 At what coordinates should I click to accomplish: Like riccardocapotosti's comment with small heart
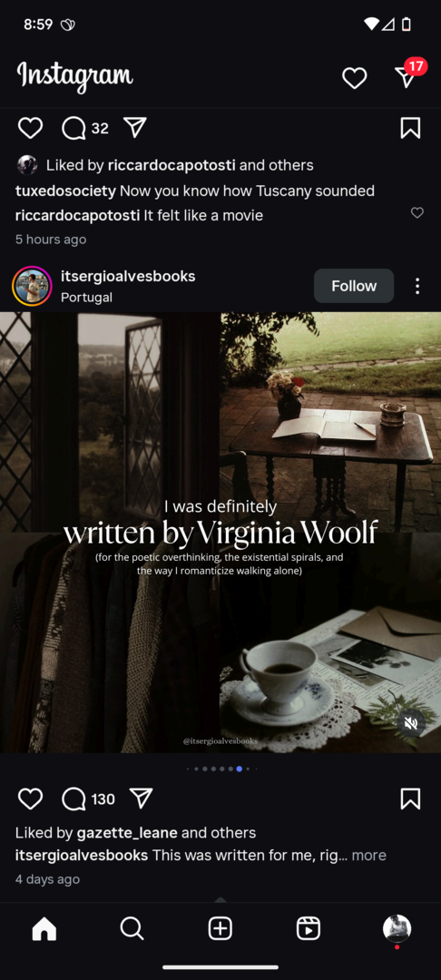pos(417,213)
